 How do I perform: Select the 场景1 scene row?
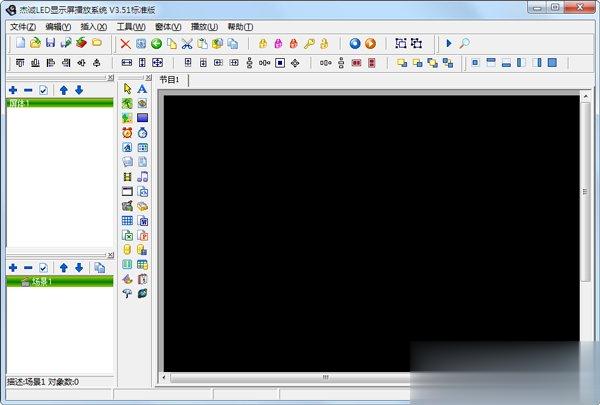point(60,281)
